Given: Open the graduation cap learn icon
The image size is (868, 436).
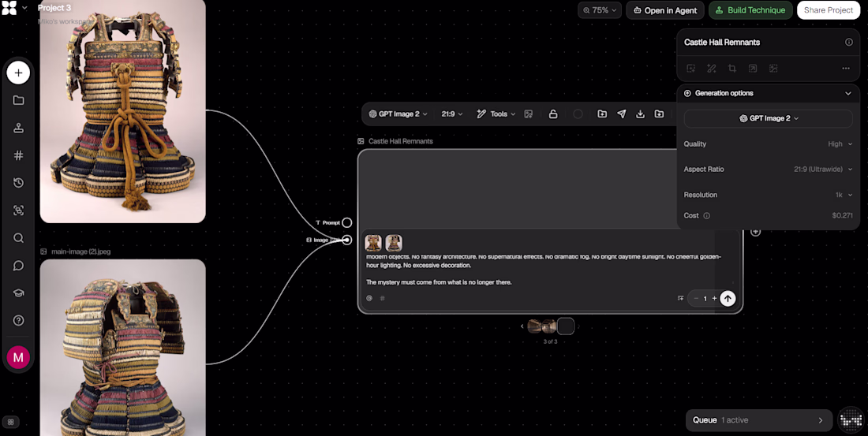Looking at the screenshot, I should 18,293.
